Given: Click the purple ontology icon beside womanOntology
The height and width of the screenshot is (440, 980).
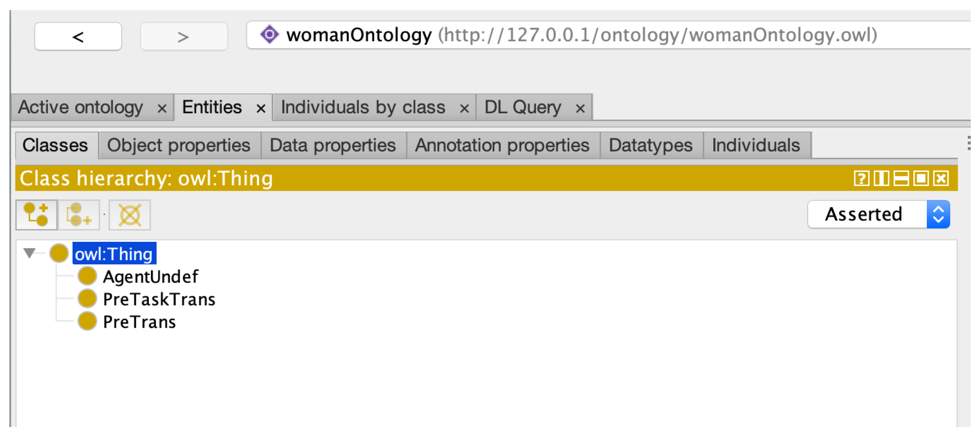Looking at the screenshot, I should [x=270, y=35].
